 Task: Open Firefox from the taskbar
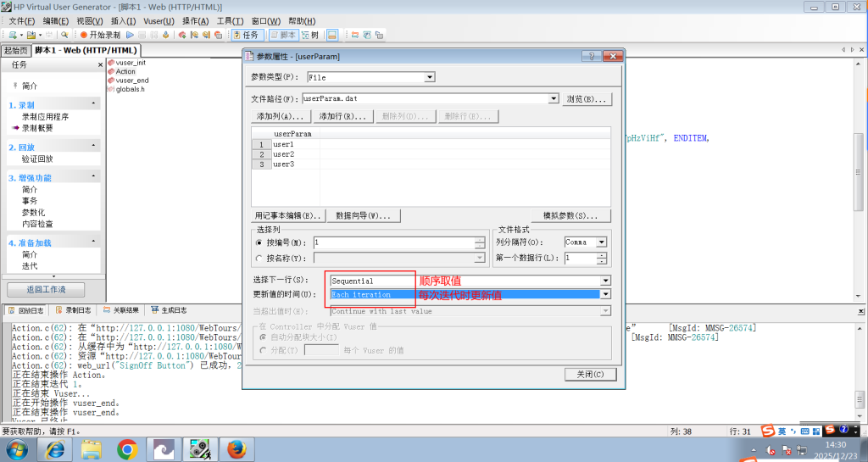(x=236, y=448)
